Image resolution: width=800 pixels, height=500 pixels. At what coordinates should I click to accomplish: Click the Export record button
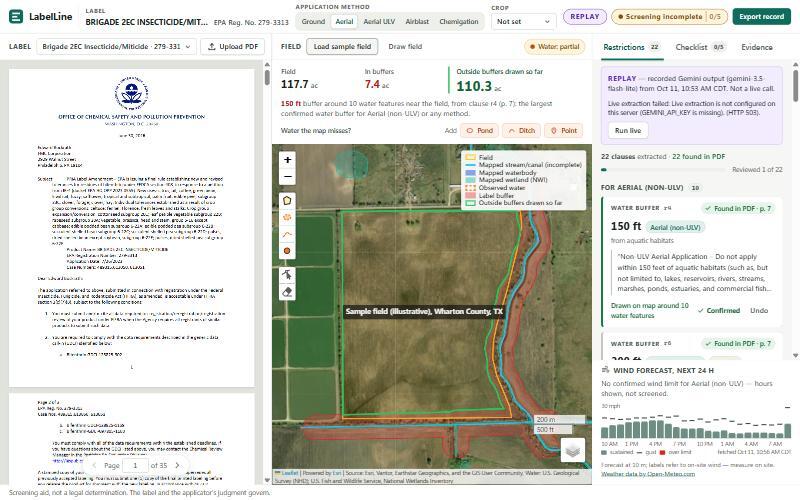coord(761,16)
